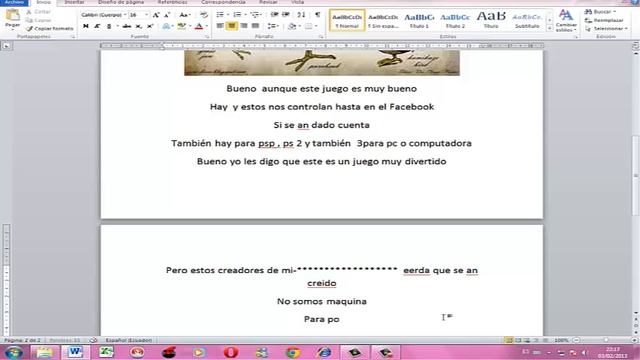Increase paragraph indent
The image size is (640, 360).
(x=286, y=15)
